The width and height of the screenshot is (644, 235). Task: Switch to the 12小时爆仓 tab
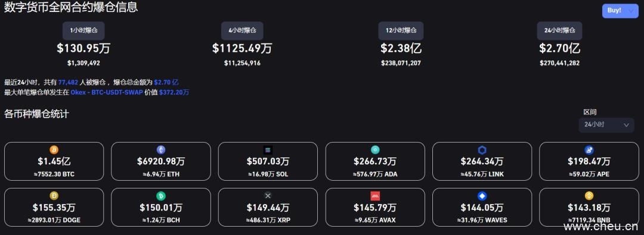401,30
